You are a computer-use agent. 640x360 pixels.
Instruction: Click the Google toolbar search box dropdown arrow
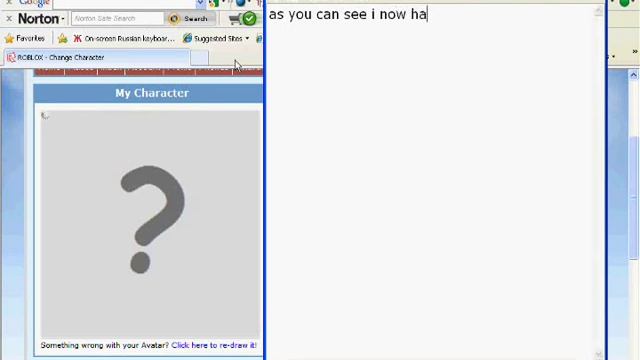(200, 3)
